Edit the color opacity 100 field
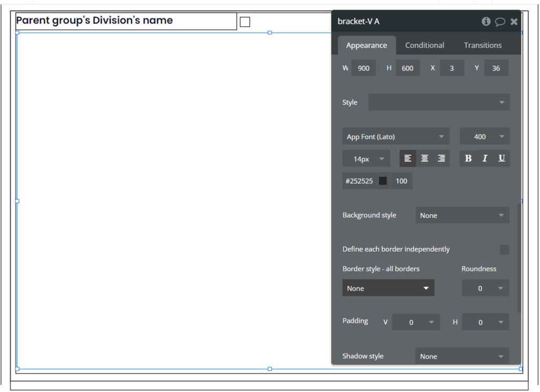Viewport: 540px width, 392px height. (x=401, y=181)
